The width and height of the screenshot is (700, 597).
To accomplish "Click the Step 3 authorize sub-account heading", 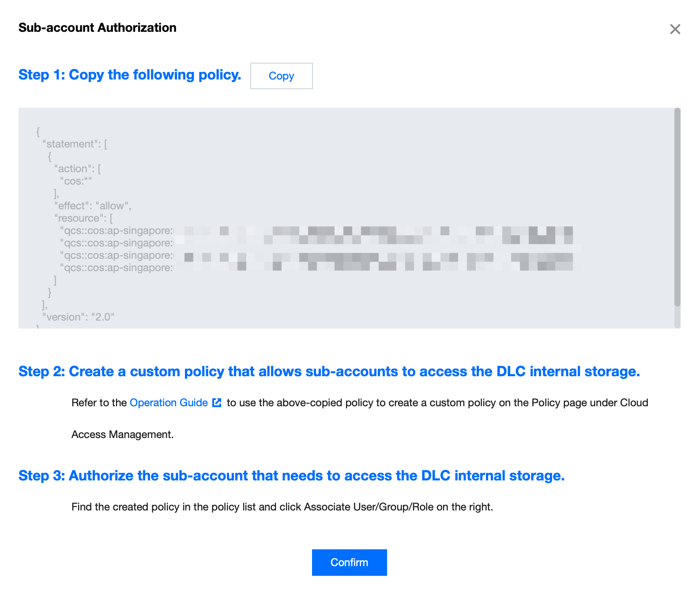I will point(291,476).
